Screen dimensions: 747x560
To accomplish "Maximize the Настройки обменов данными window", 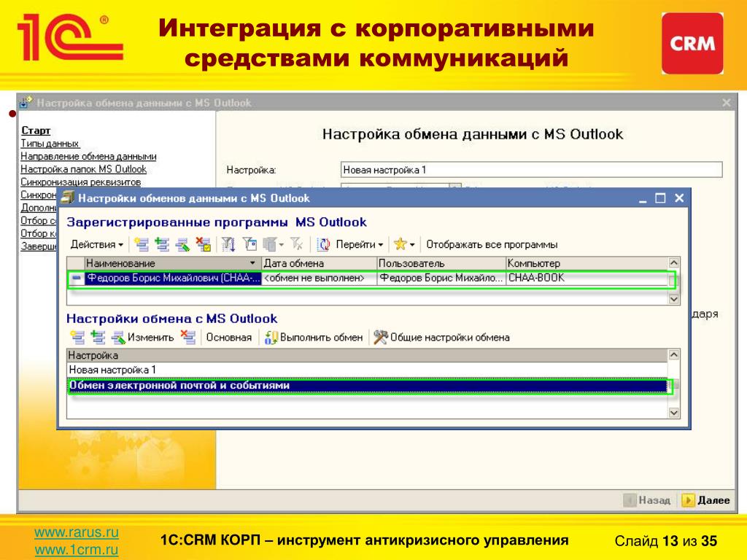I will pos(660,198).
